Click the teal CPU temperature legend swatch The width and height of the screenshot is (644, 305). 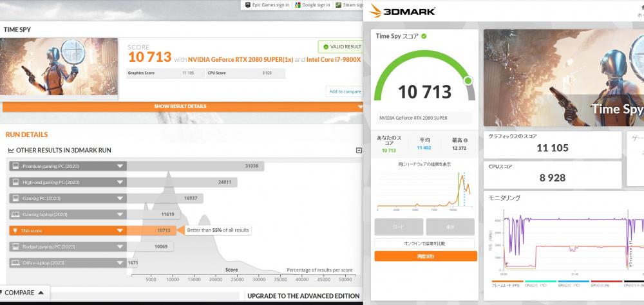tap(540, 282)
